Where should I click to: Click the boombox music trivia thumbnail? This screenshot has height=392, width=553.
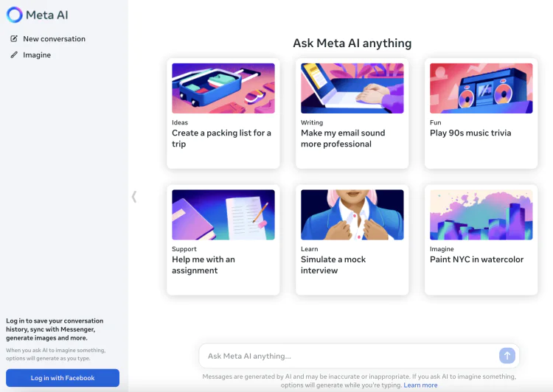pos(481,88)
